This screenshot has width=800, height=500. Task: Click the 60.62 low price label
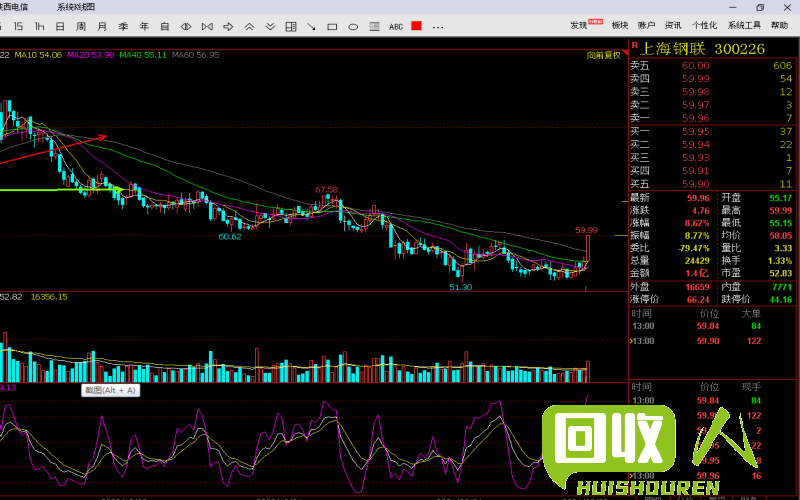coord(230,237)
